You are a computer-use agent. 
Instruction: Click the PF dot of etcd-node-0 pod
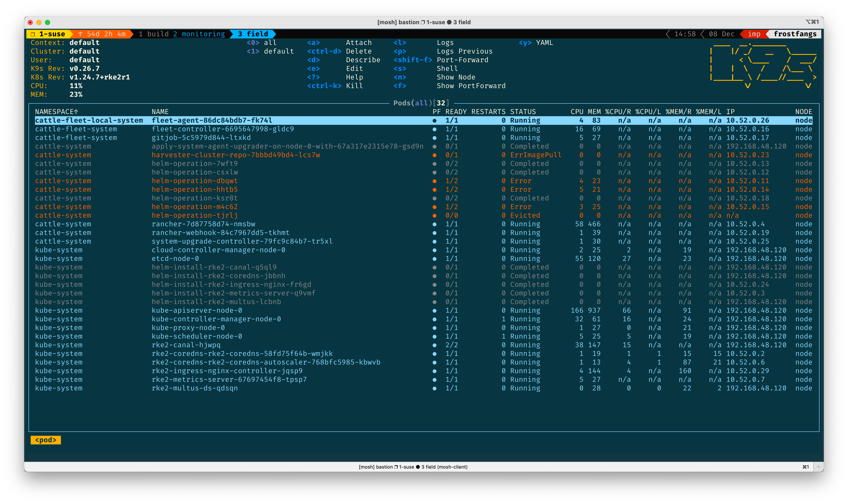pyautogui.click(x=434, y=259)
